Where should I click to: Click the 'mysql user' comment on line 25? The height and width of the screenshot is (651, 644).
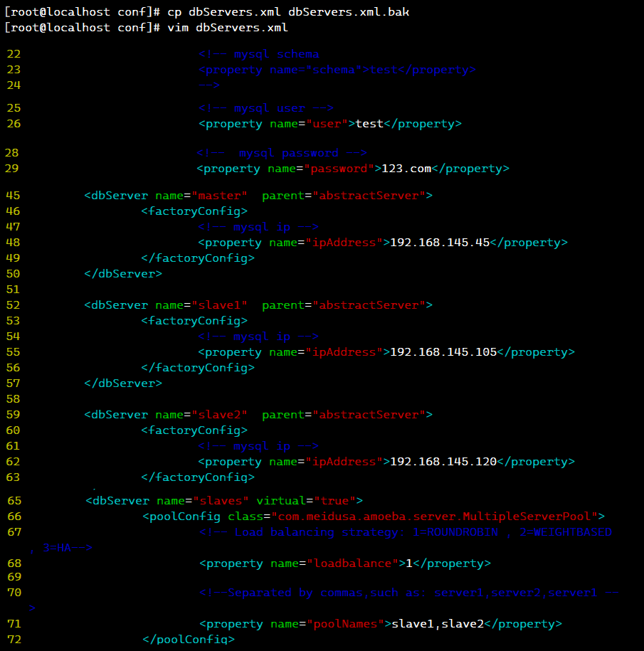(265, 108)
